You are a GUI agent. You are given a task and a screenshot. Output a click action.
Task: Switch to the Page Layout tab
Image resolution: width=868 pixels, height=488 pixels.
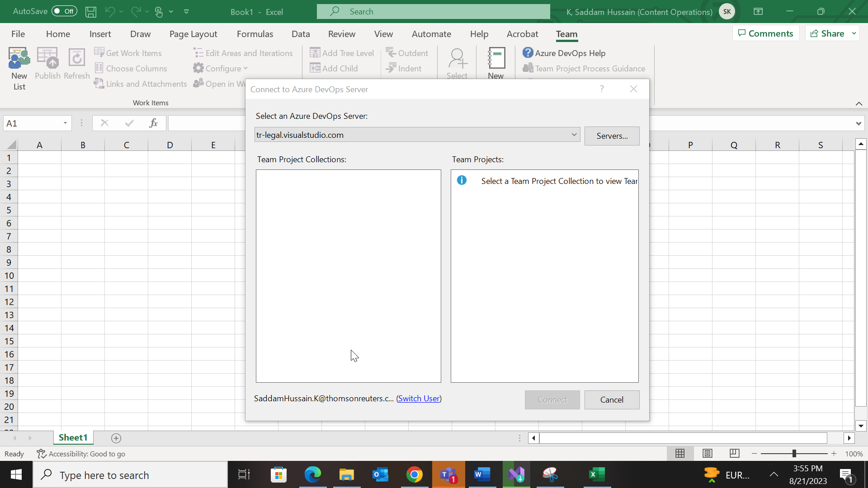click(x=193, y=34)
